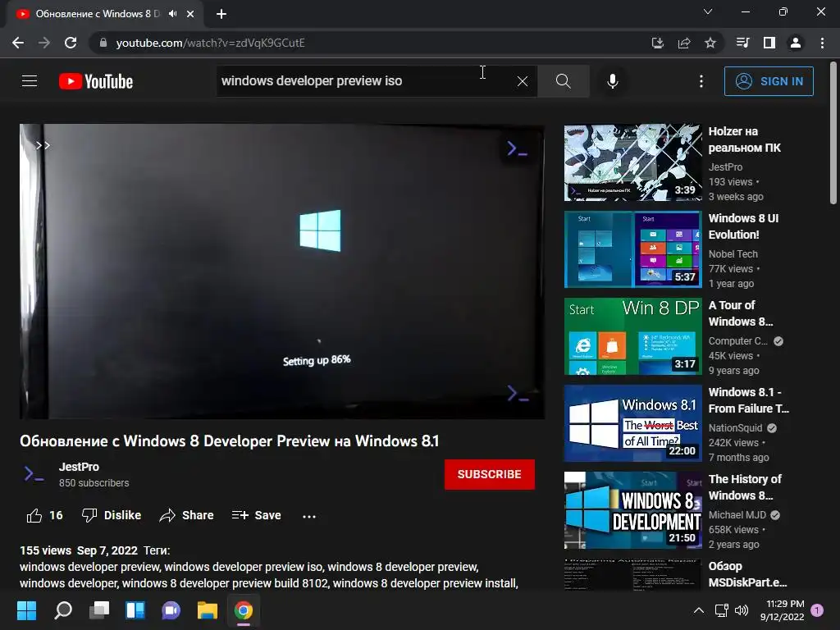Open notification center badge
The height and width of the screenshot is (630, 840).
(817, 610)
